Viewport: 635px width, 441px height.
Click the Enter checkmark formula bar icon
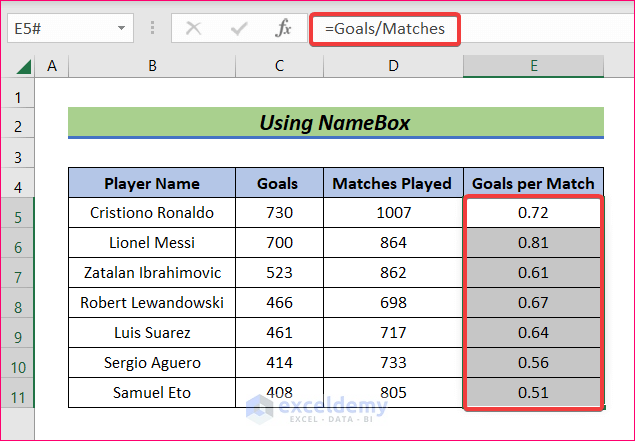[238, 29]
